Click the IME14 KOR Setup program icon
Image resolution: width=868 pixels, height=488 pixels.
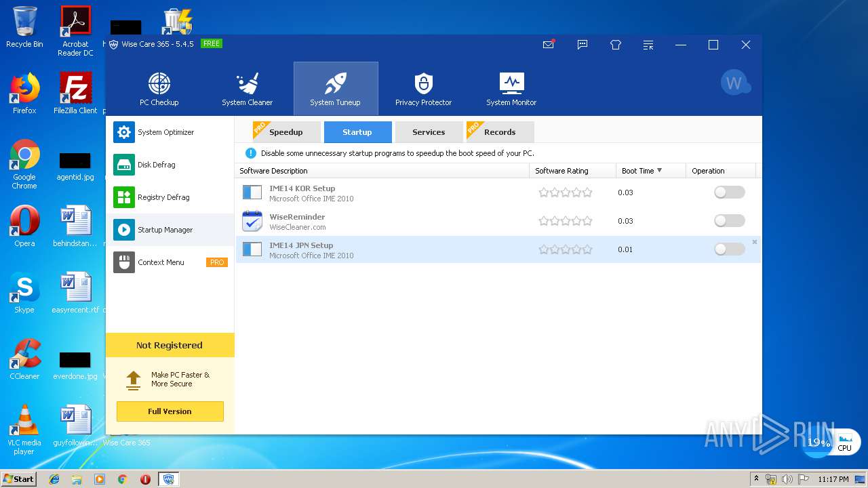pyautogui.click(x=252, y=192)
